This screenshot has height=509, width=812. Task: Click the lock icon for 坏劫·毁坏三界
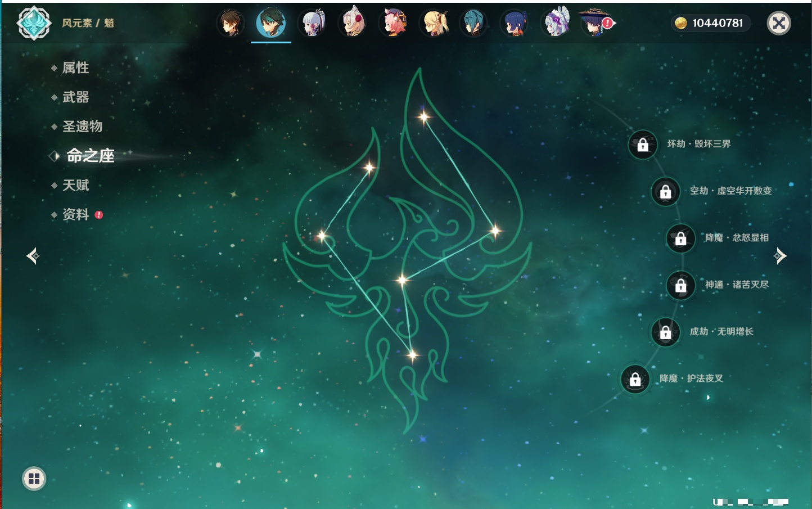point(643,145)
